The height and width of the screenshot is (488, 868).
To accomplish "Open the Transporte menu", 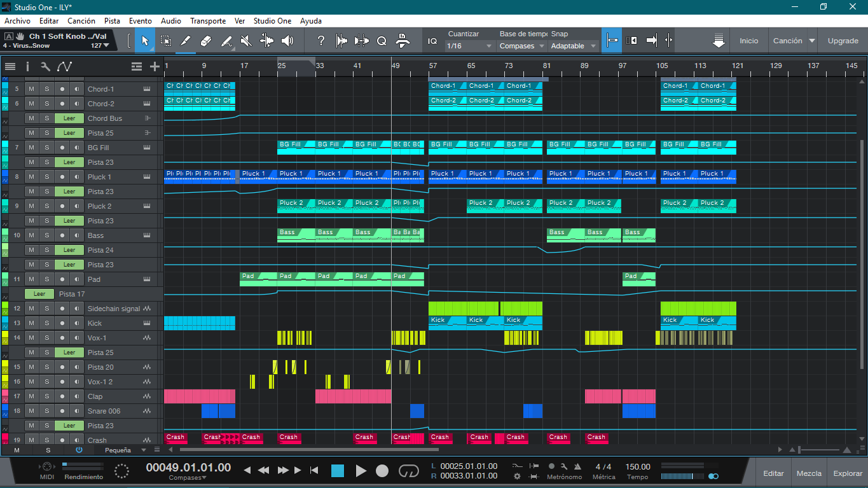I will click(x=208, y=21).
